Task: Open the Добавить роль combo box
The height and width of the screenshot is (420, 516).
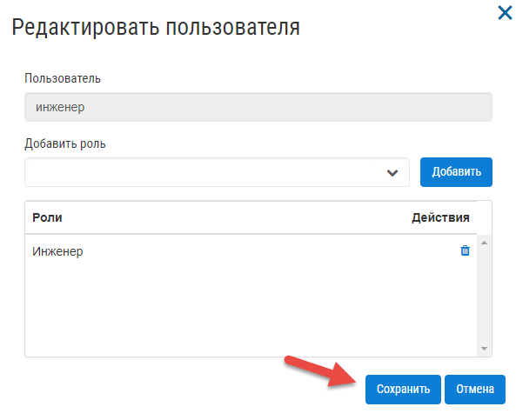Action: pos(217,172)
